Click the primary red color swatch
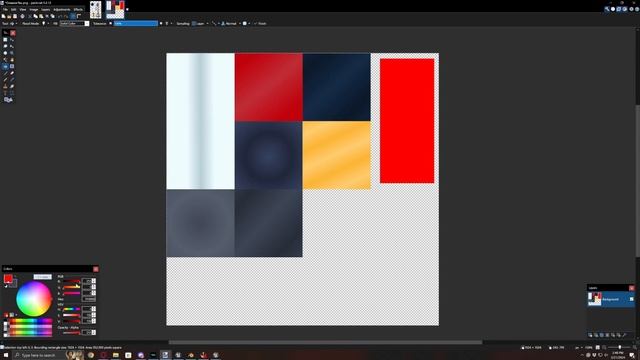This screenshot has height=360, width=640. tap(8, 278)
